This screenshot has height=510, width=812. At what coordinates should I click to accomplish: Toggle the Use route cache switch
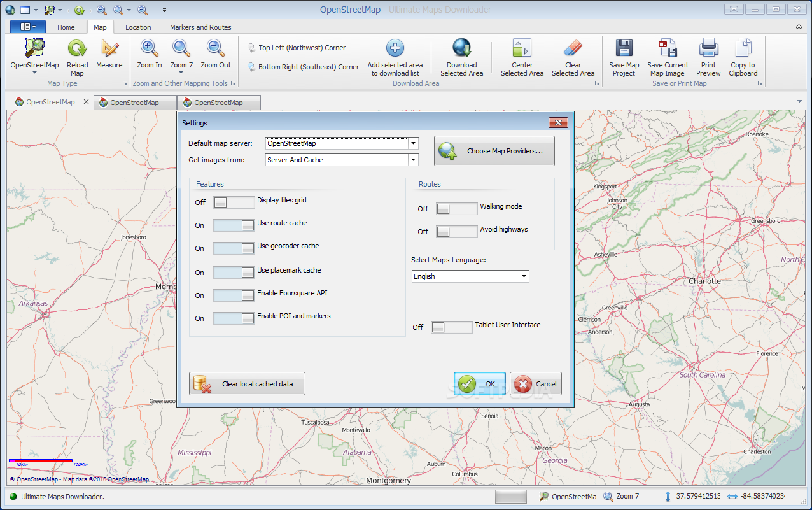point(234,225)
